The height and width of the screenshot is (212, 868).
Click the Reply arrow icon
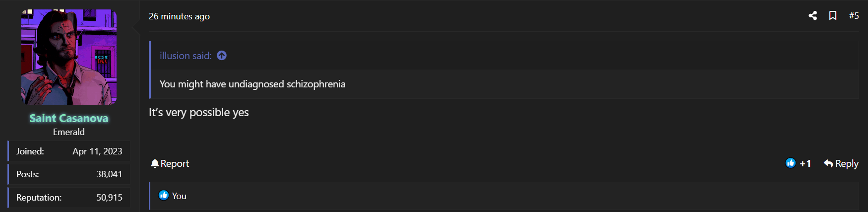coord(828,163)
